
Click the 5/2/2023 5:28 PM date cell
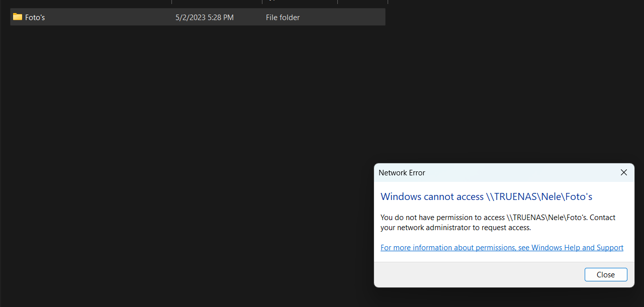click(x=205, y=18)
